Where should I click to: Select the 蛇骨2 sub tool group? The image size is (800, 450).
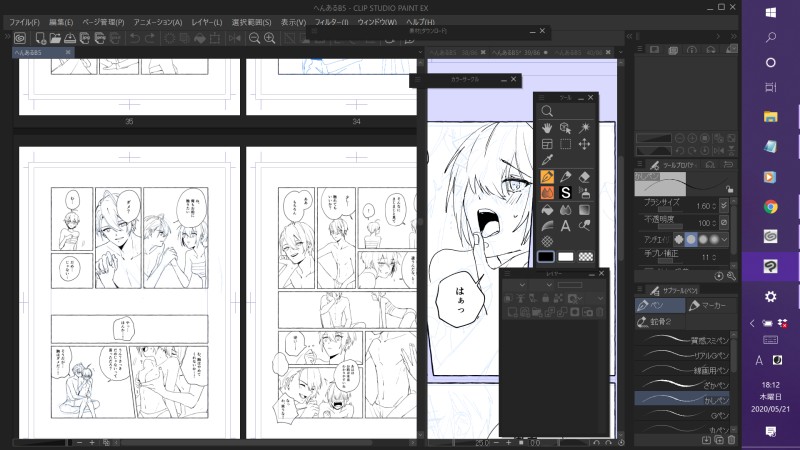tap(660, 321)
